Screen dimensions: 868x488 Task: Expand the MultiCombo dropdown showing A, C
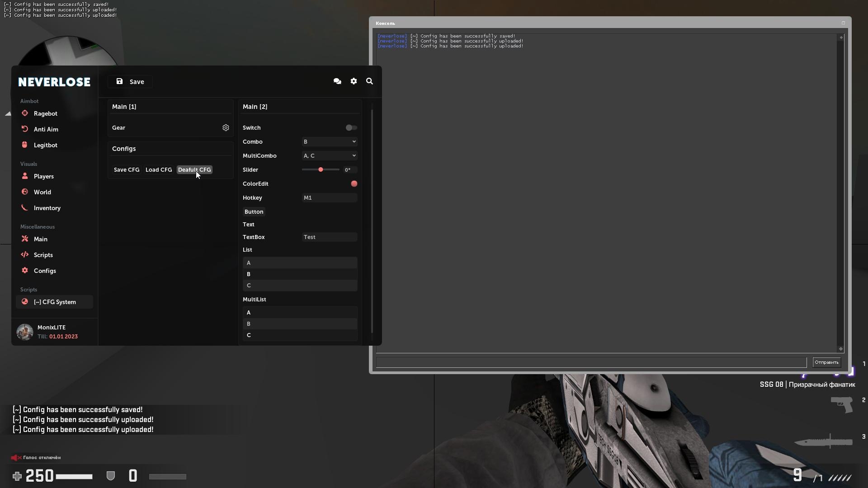[x=329, y=155]
